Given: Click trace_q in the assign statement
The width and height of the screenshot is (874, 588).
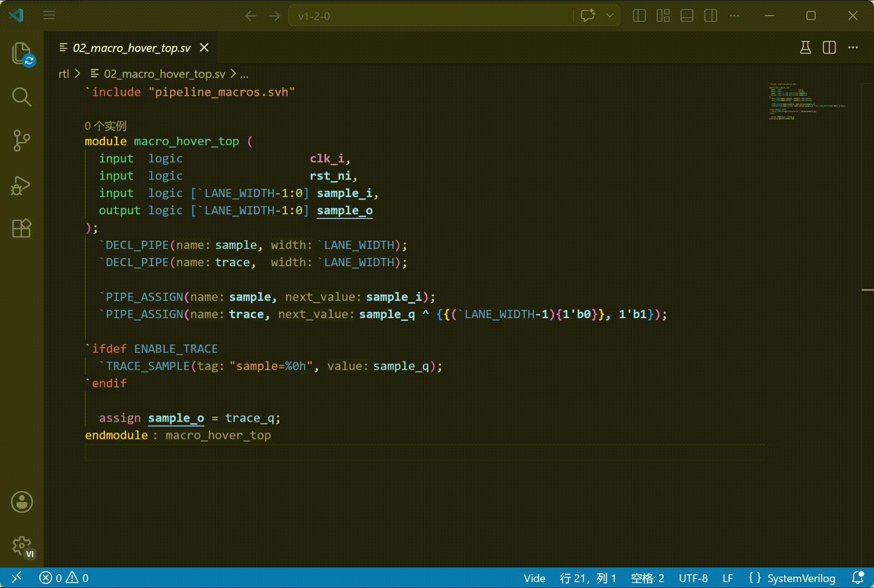Looking at the screenshot, I should point(250,418).
